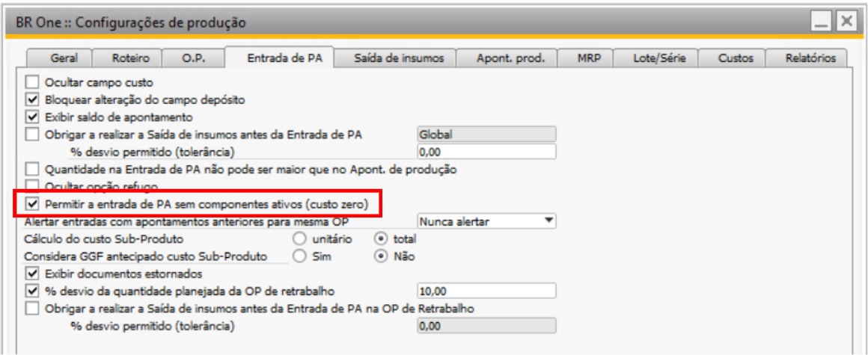Select the O.P. tab
The width and height of the screenshot is (868, 355).
pyautogui.click(x=192, y=58)
